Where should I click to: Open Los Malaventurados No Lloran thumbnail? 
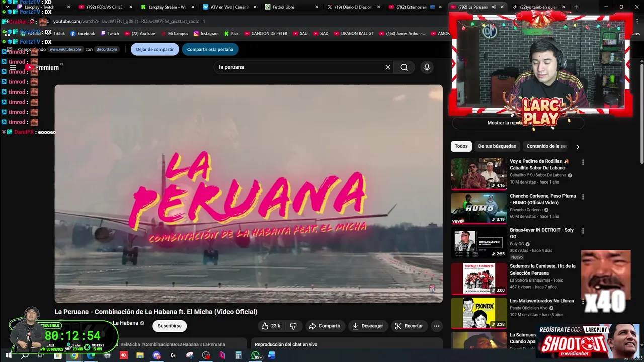479,313
